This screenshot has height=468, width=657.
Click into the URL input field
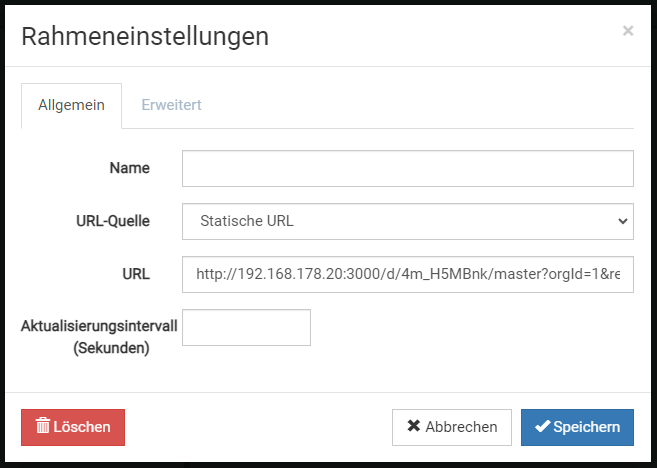[x=407, y=273]
